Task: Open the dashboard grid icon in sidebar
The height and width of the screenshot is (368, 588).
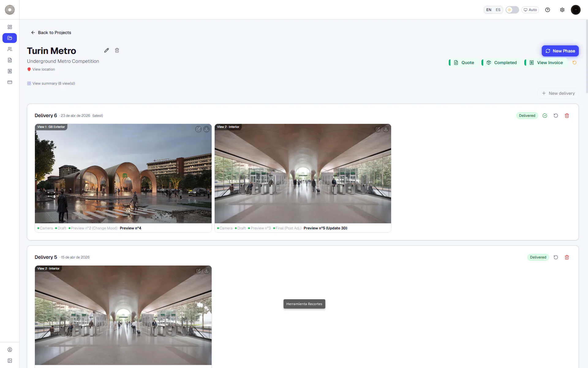Action: click(x=10, y=27)
